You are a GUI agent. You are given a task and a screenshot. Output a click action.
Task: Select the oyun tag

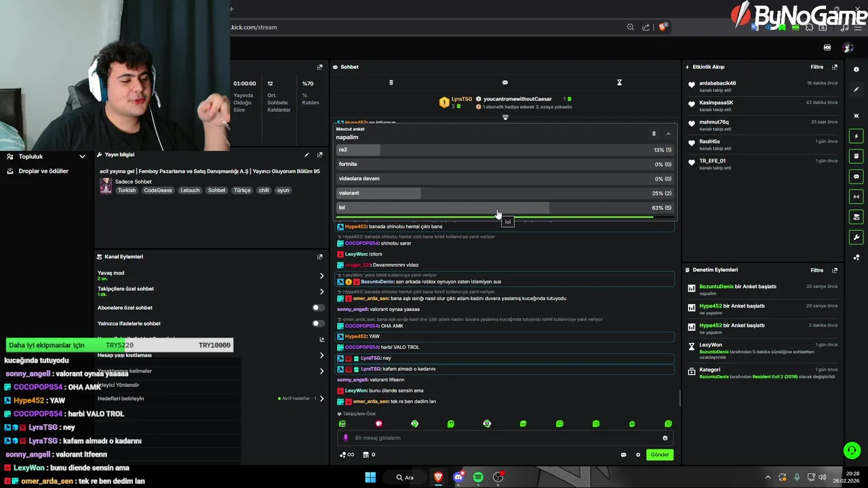(x=283, y=190)
